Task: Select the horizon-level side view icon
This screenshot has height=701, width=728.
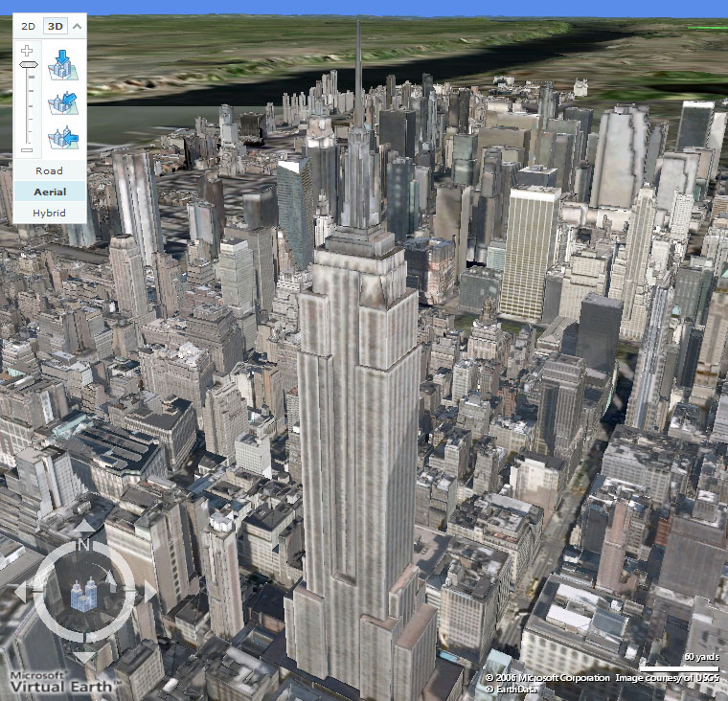Action: (62, 138)
